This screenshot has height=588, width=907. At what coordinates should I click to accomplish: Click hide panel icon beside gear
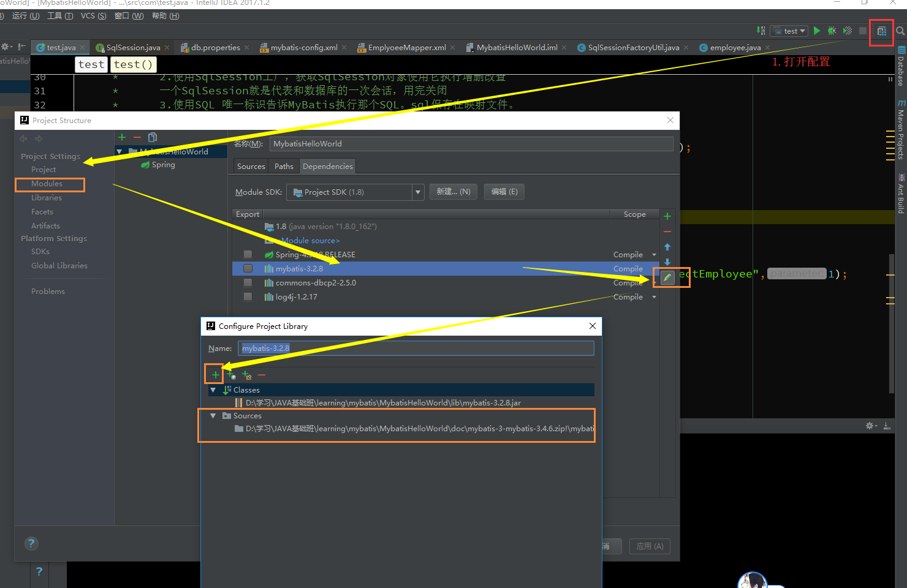click(887, 426)
